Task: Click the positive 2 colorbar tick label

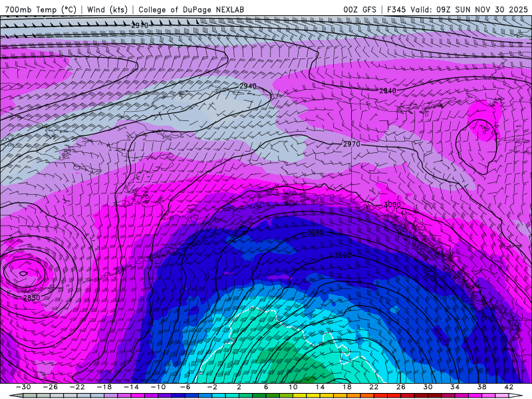Action: pos(239,387)
